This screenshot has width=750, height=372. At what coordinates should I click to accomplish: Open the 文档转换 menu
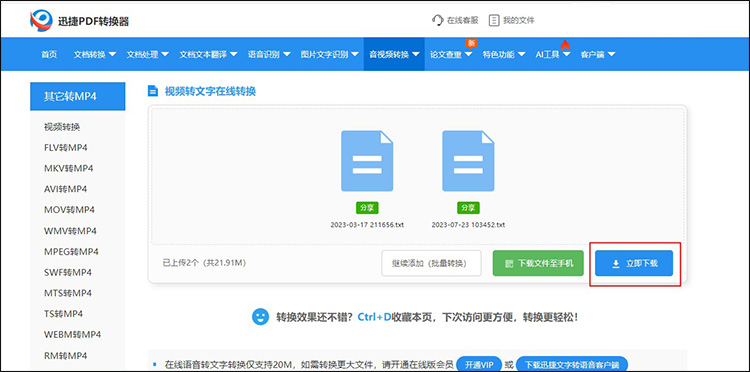pyautogui.click(x=95, y=54)
